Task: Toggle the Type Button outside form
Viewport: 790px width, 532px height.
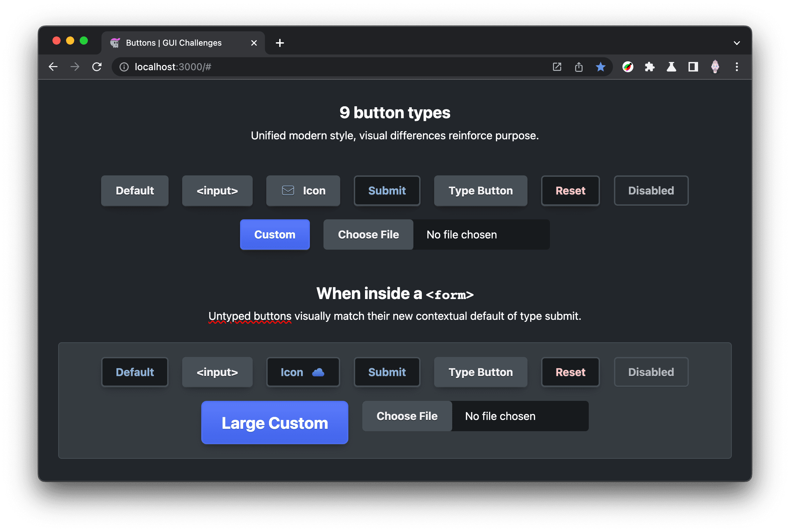Action: (480, 190)
